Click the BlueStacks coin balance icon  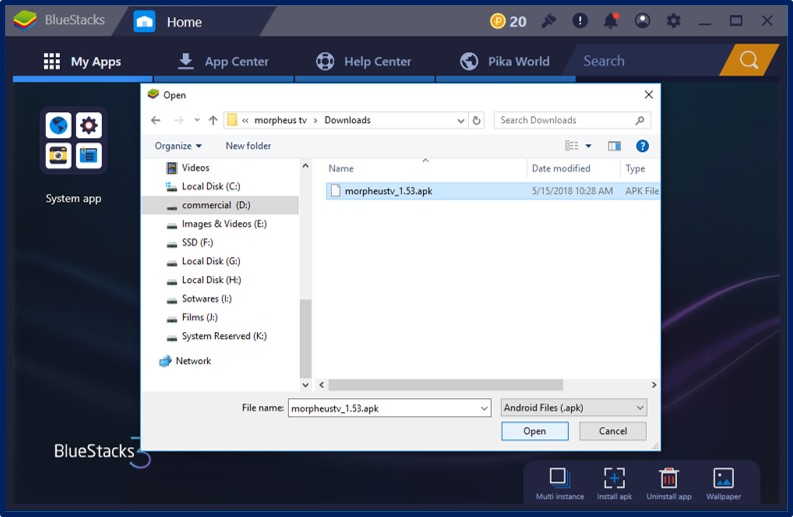tap(498, 21)
